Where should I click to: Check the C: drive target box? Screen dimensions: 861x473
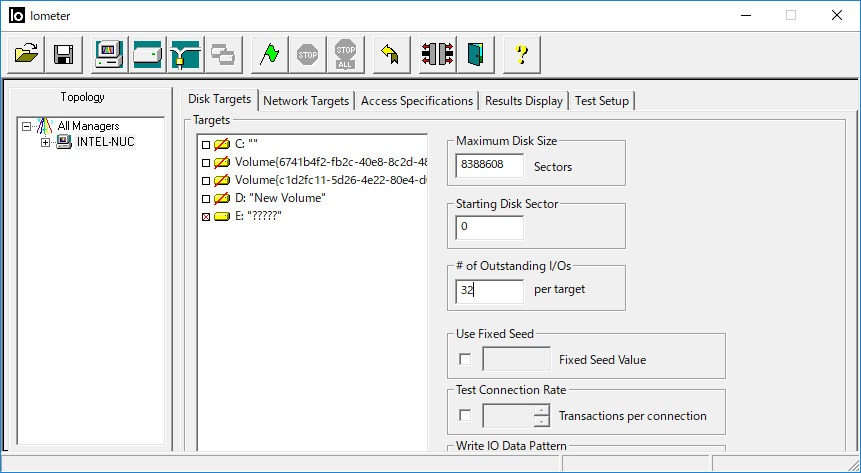click(206, 145)
